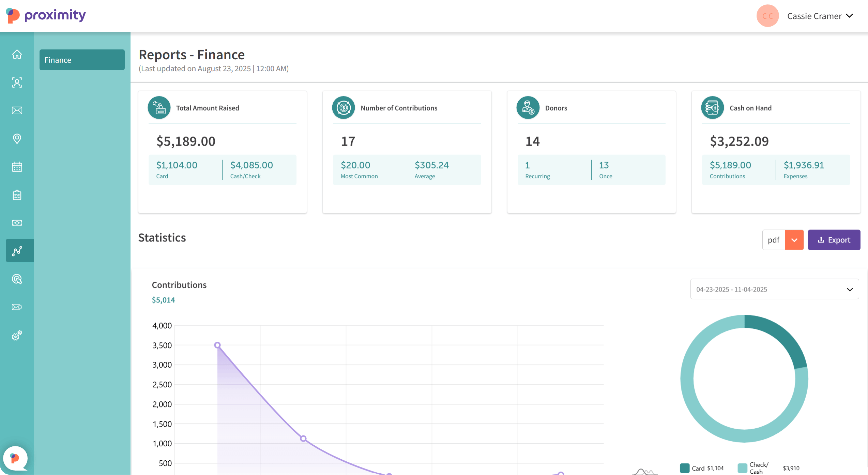This screenshot has height=475, width=868.
Task: Open the Calendar sidebar icon
Action: click(17, 167)
